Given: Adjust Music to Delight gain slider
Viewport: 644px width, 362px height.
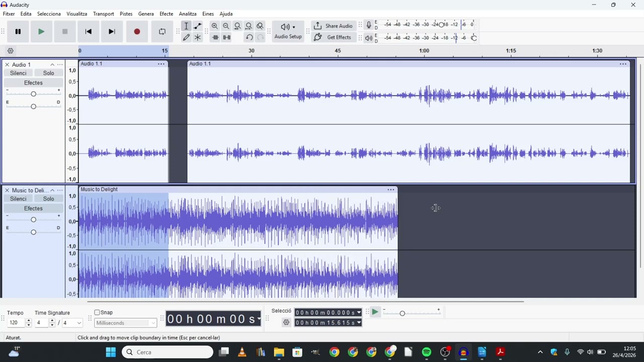Looking at the screenshot, I should [x=33, y=220].
